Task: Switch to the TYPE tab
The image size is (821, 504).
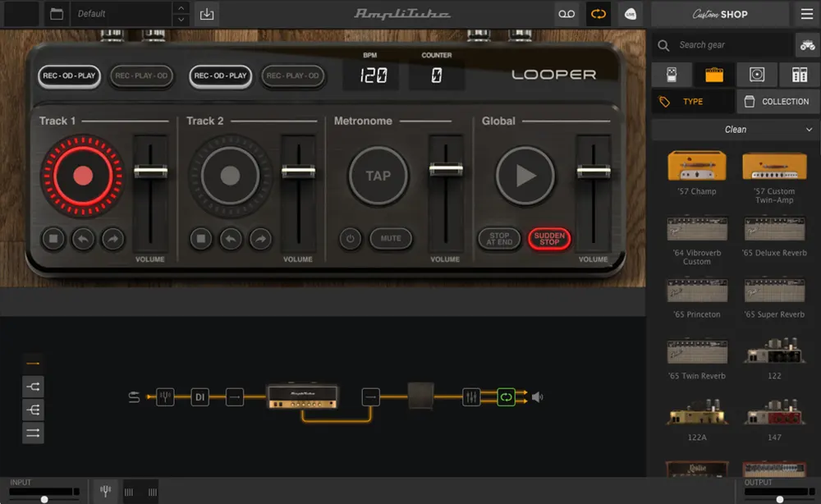Action: pos(693,102)
